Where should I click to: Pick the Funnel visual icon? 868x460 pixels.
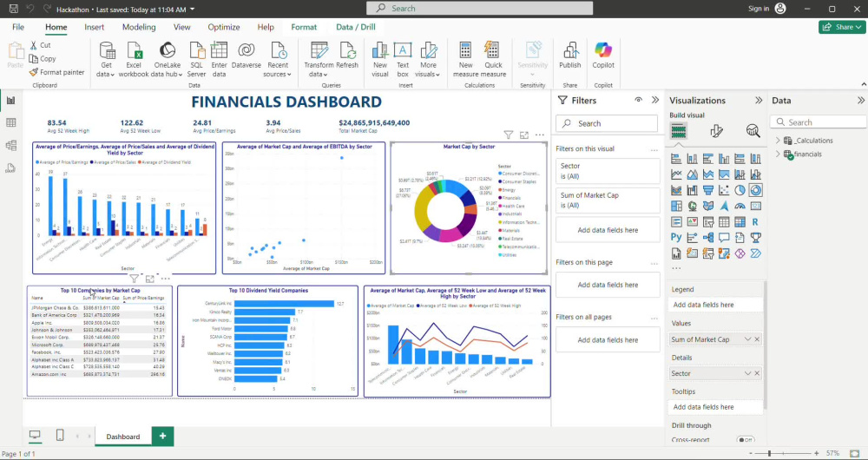(x=708, y=190)
